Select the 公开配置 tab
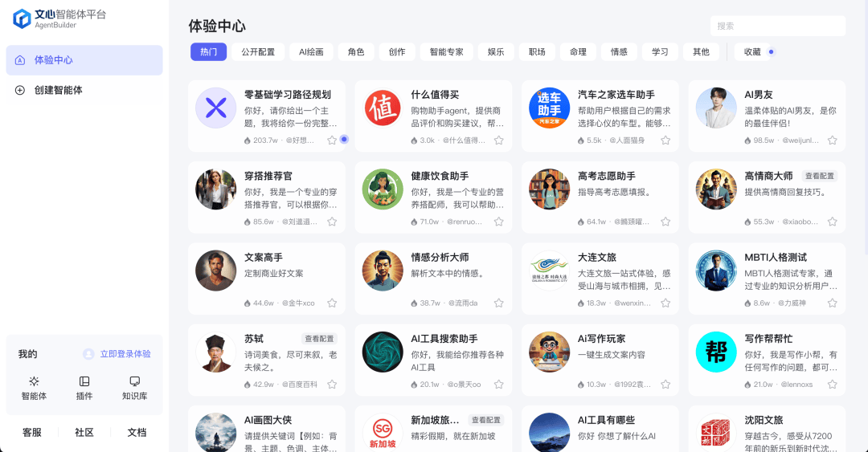The image size is (868, 452). [258, 51]
